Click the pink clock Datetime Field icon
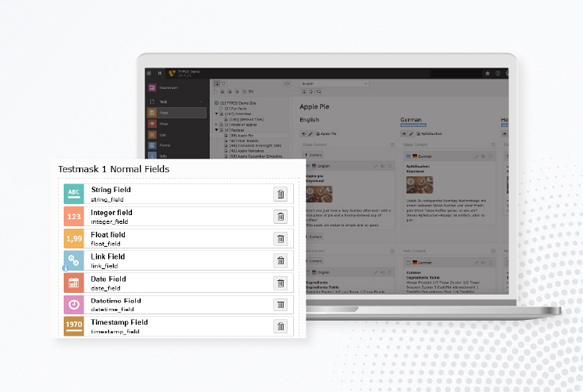Viewport: 583px width, 392px height. tap(74, 305)
